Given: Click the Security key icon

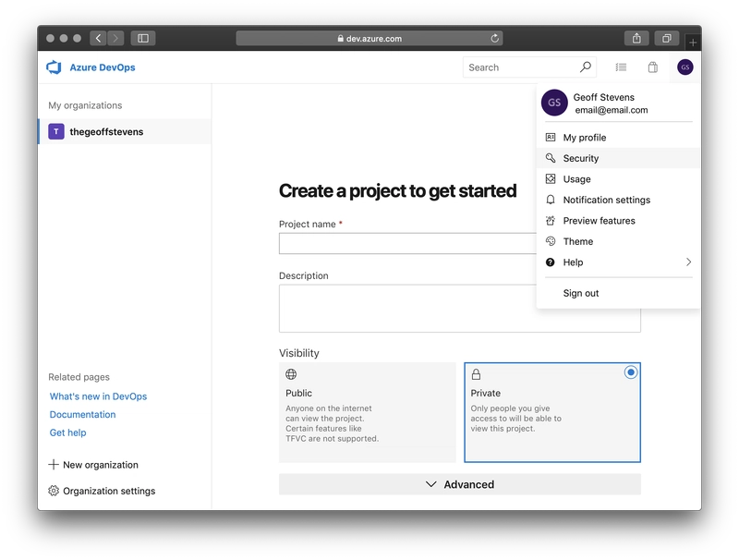Looking at the screenshot, I should 550,158.
